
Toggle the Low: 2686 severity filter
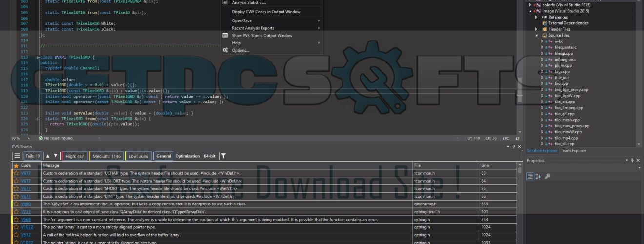click(138, 156)
